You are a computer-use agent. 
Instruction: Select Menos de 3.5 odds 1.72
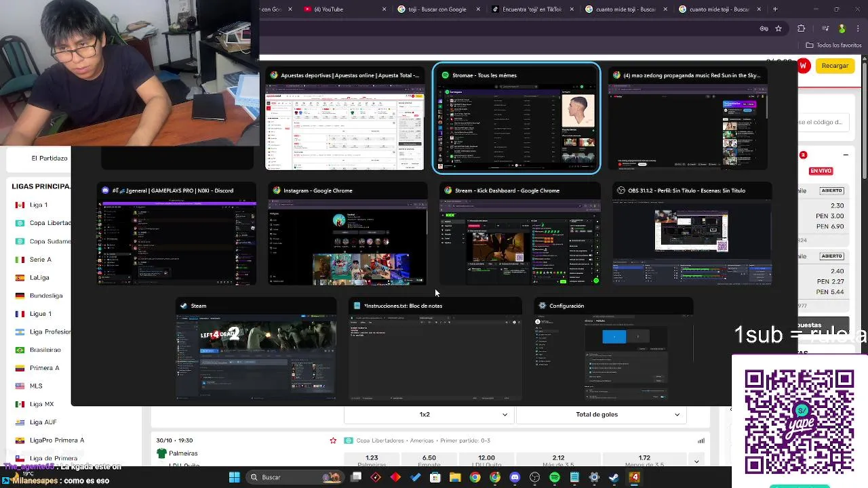644,460
